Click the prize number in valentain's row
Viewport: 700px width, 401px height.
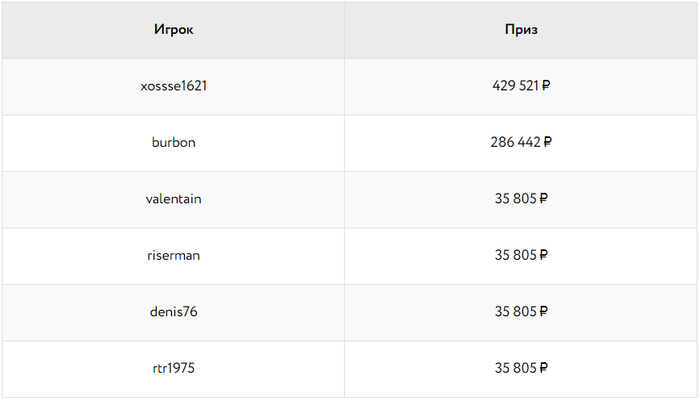click(516, 199)
